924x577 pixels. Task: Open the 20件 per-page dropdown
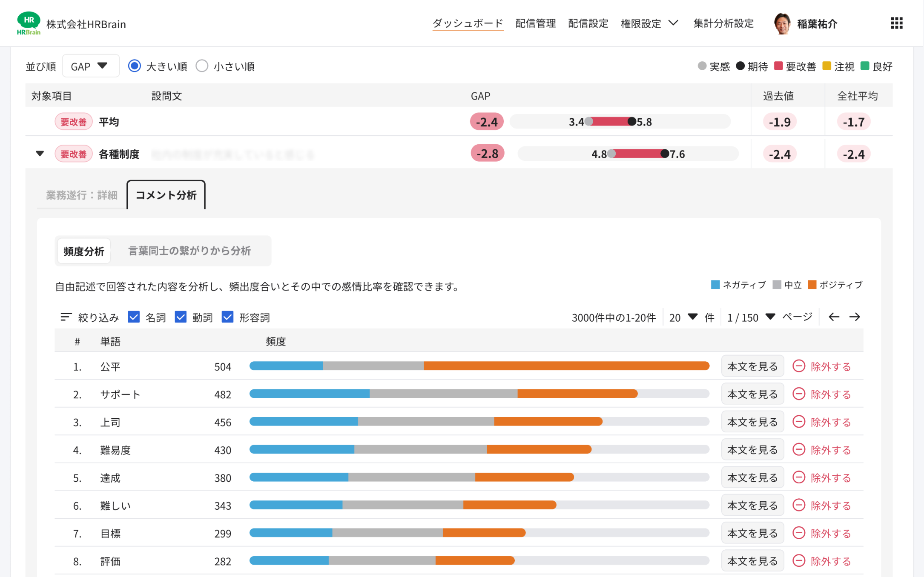683,317
